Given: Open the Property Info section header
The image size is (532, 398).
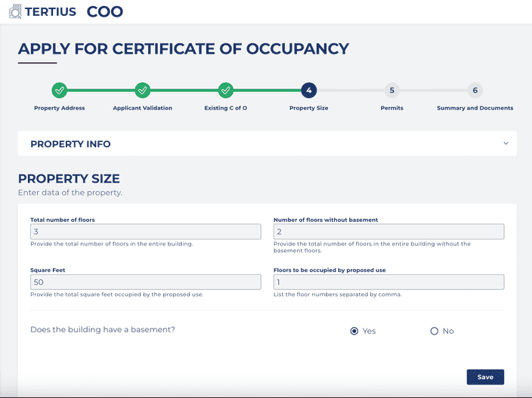Looking at the screenshot, I should pyautogui.click(x=70, y=143).
